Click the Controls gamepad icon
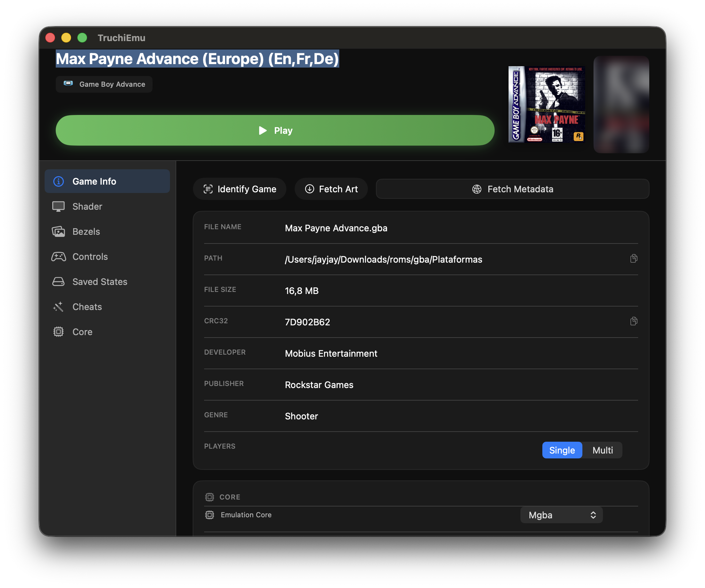The width and height of the screenshot is (705, 588). point(59,257)
